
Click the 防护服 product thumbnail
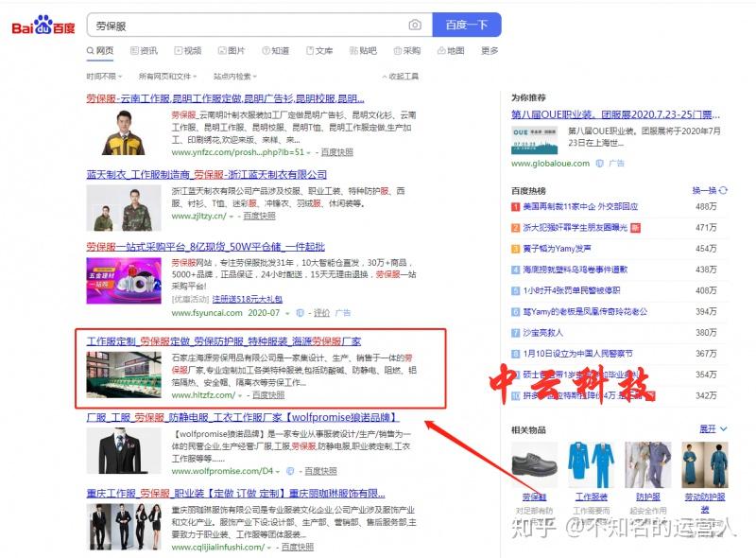647,463
